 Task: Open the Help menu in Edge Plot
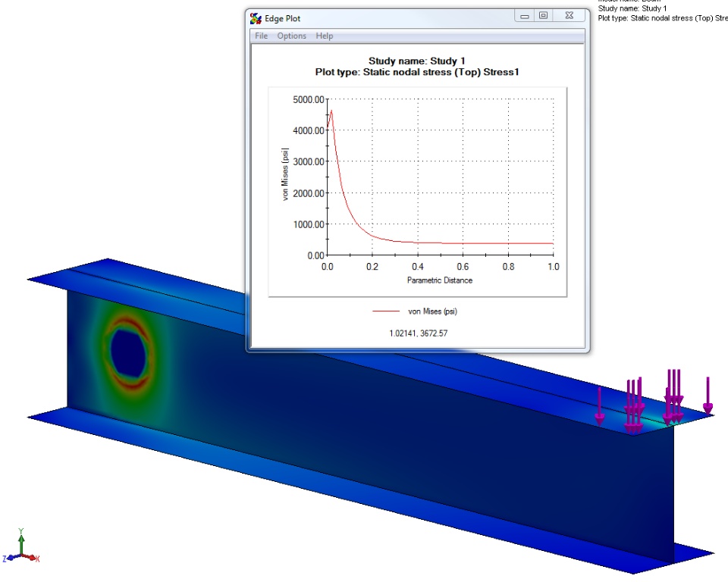(x=325, y=36)
